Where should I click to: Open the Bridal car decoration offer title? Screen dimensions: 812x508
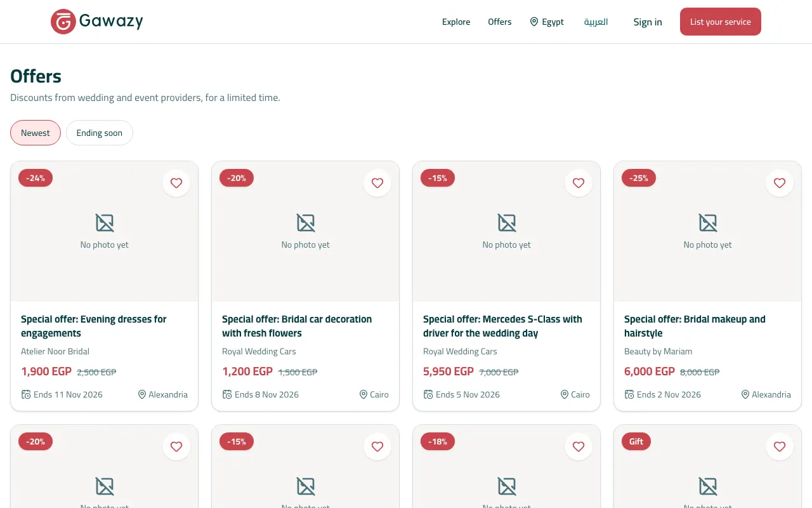click(297, 326)
